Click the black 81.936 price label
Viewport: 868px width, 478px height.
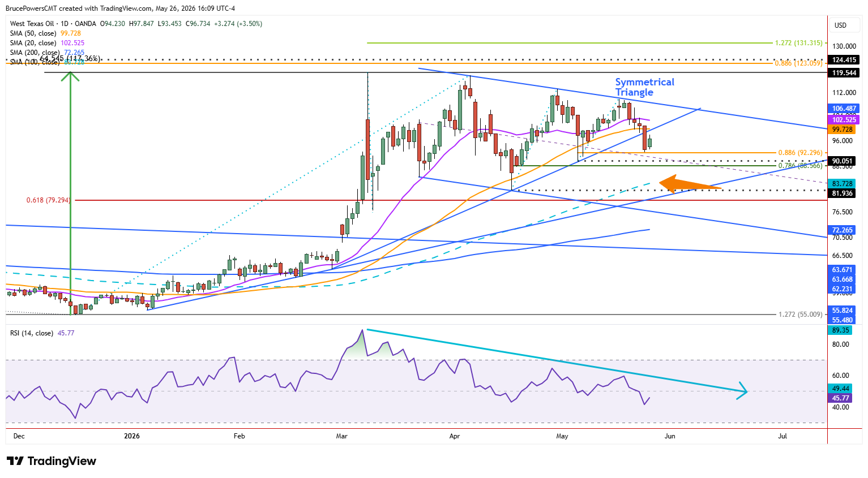point(843,193)
